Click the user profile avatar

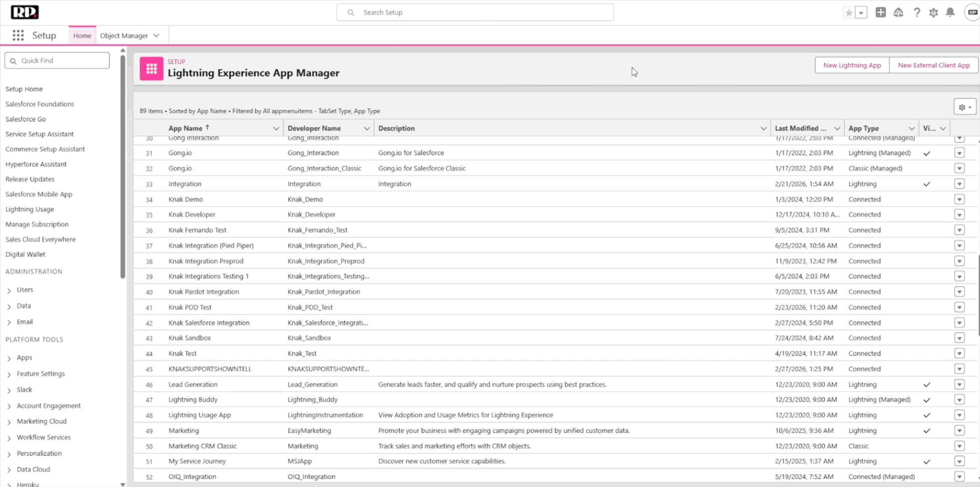[x=972, y=12]
